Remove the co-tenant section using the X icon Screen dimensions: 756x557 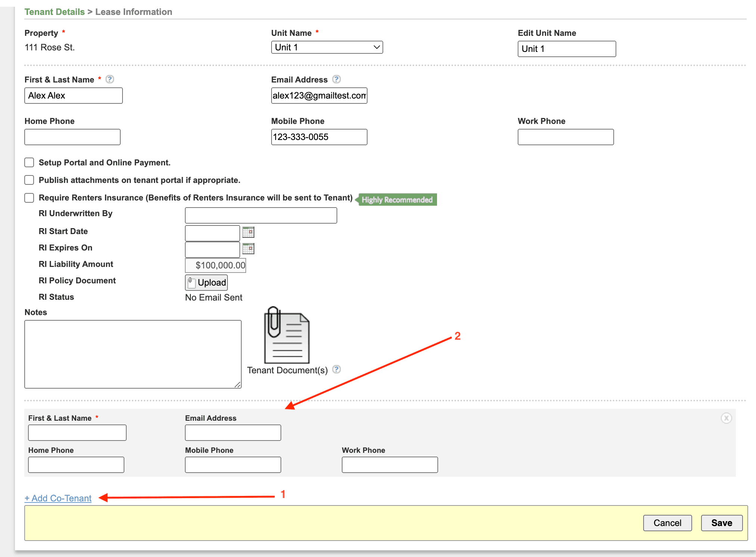pos(727,418)
